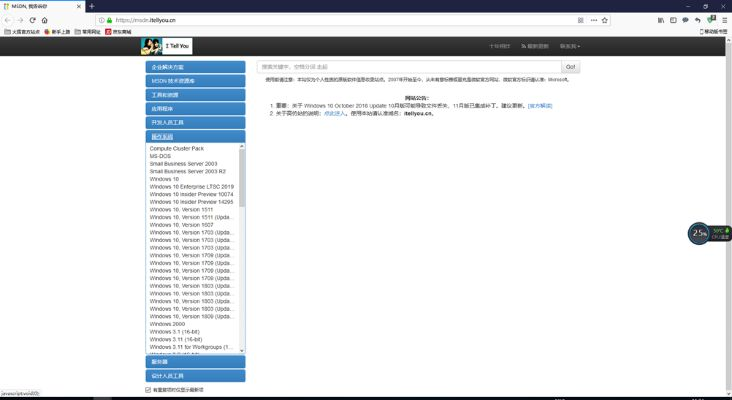Open the 点此进入 link
This screenshot has height=400, width=732.
[334, 113]
